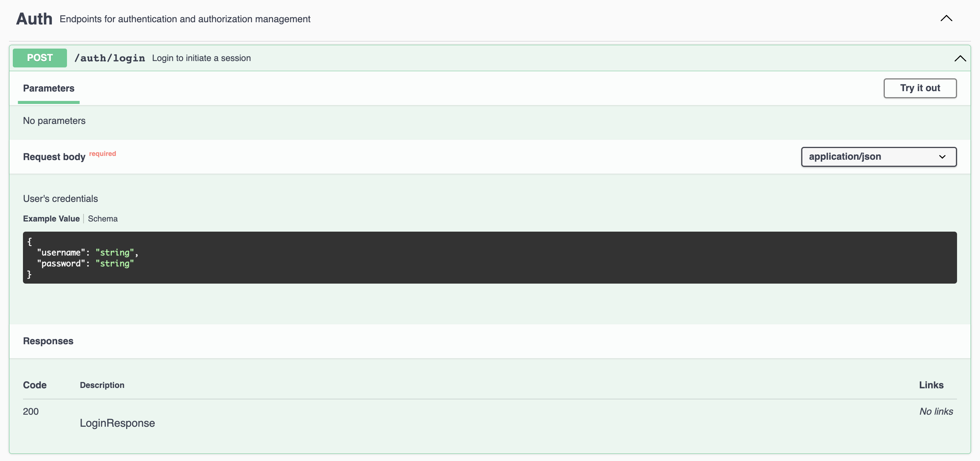Viewport: 980px width, 461px height.
Task: Click the LoginResponse response description
Action: pos(117,423)
